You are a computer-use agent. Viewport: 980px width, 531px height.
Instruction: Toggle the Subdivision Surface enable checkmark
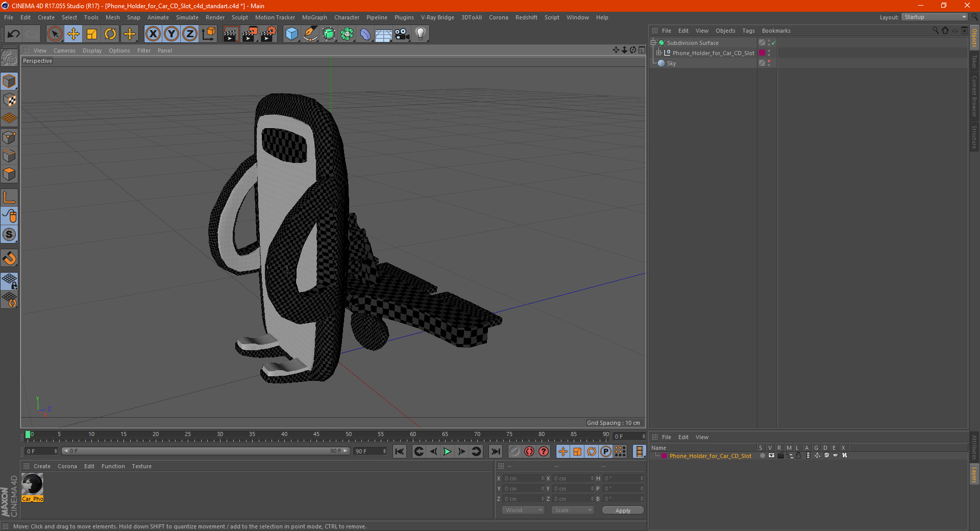point(773,43)
